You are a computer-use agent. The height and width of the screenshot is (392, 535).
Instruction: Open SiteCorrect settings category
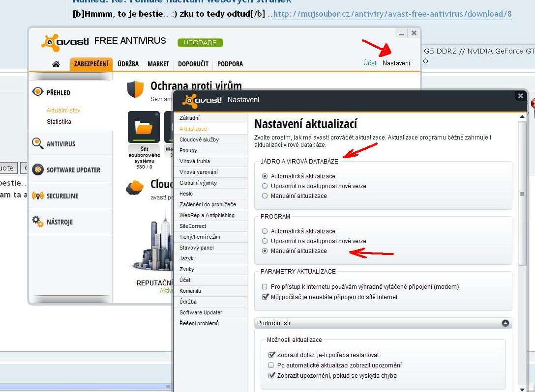click(x=210, y=226)
